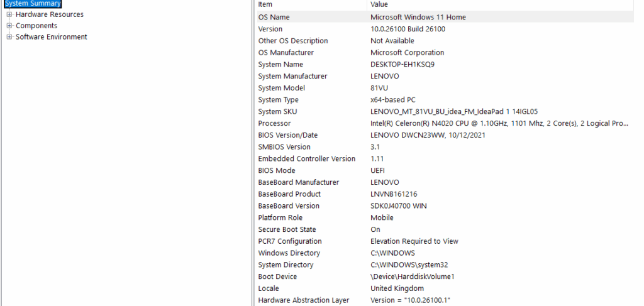
Task: Click the divider between tree and details
Action: pos(253,153)
